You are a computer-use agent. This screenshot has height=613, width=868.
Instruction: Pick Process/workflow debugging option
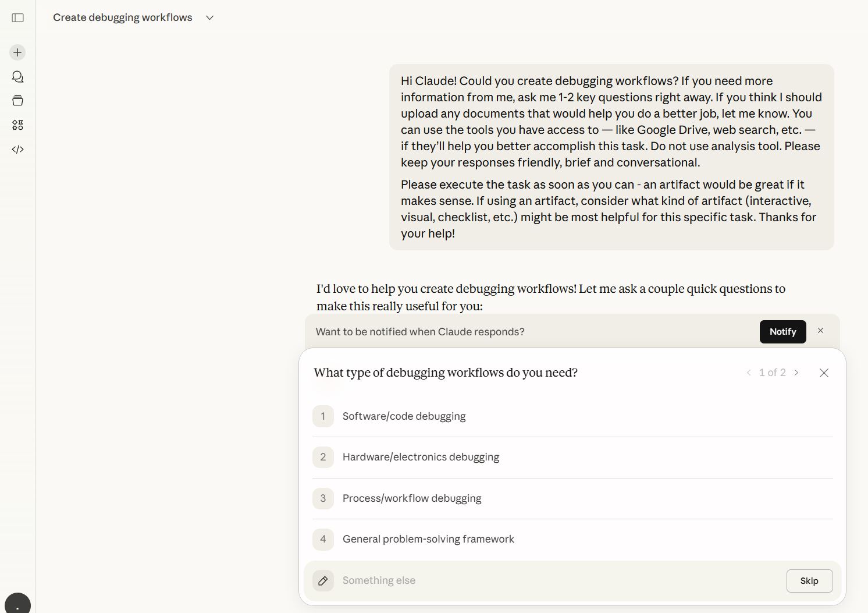point(412,498)
